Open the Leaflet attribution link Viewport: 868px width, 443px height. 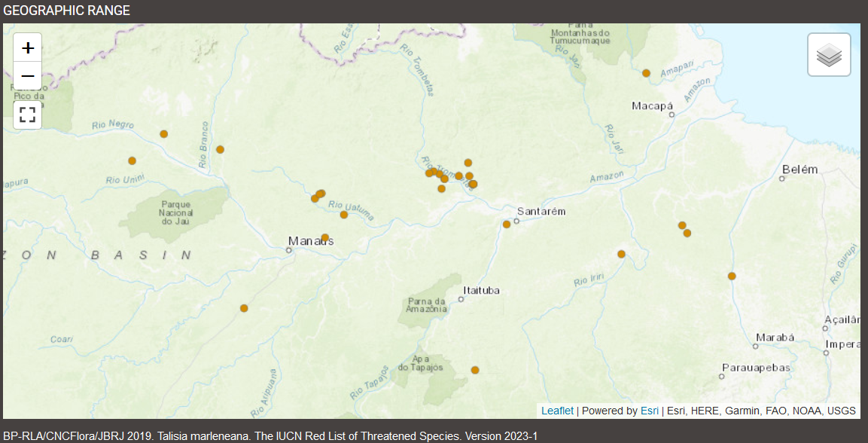(557, 411)
